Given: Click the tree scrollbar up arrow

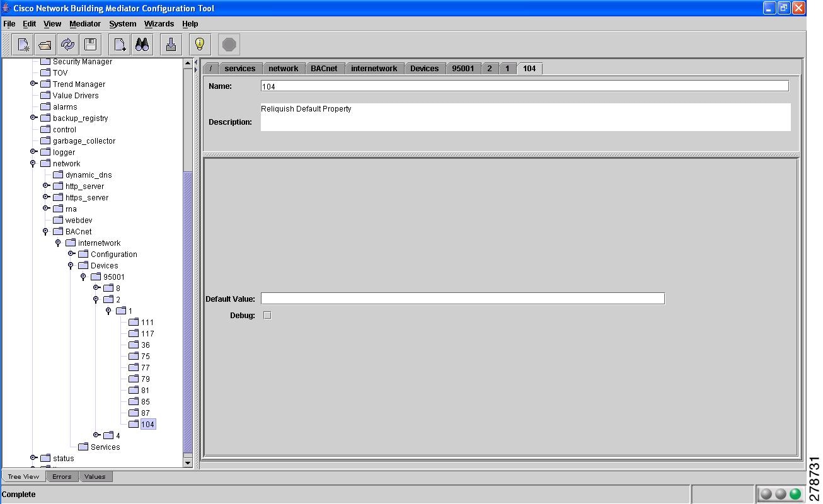Looking at the screenshot, I should [187, 63].
